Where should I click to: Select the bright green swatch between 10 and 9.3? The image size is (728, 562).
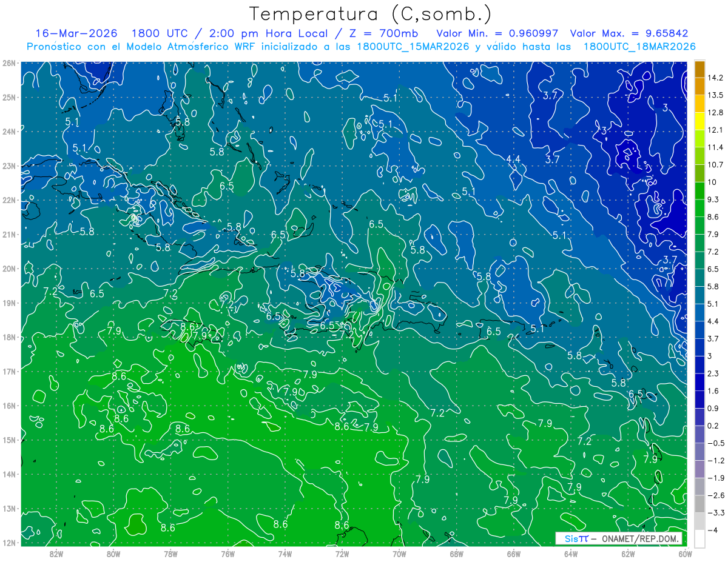click(x=699, y=191)
